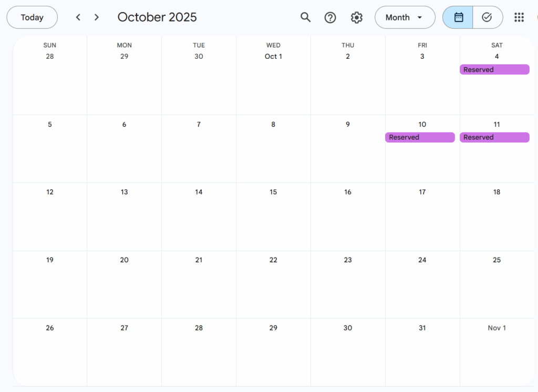Select date 15 in the calendar grid
The width and height of the screenshot is (538, 392).
273,192
